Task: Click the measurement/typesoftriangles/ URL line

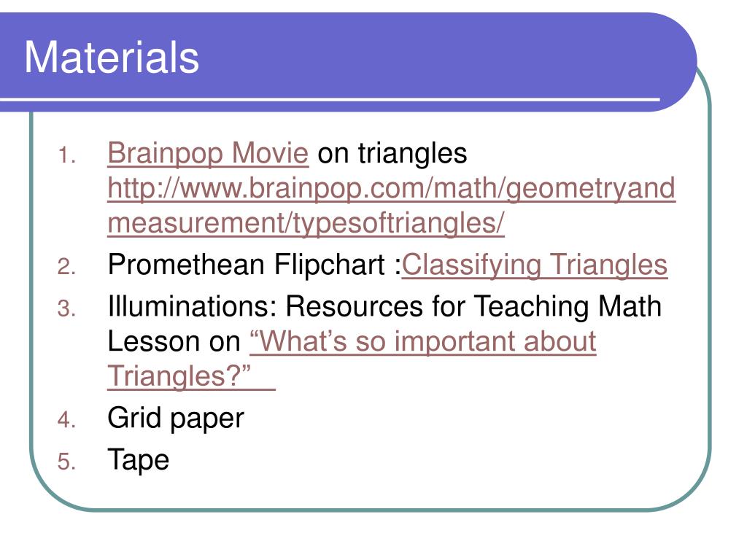Action: click(x=306, y=223)
